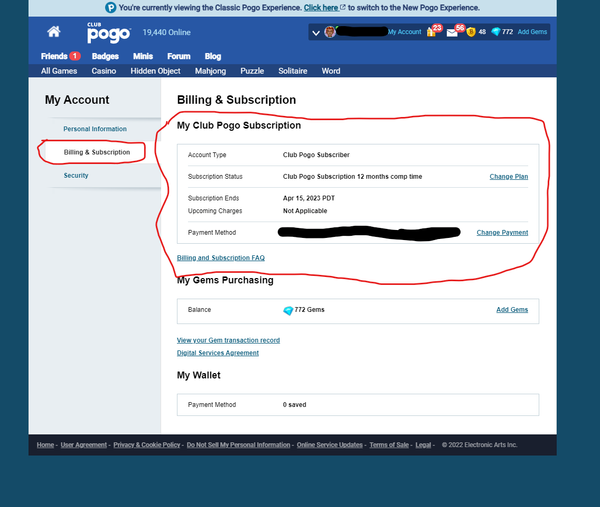Click the Change Payment link

502,233
